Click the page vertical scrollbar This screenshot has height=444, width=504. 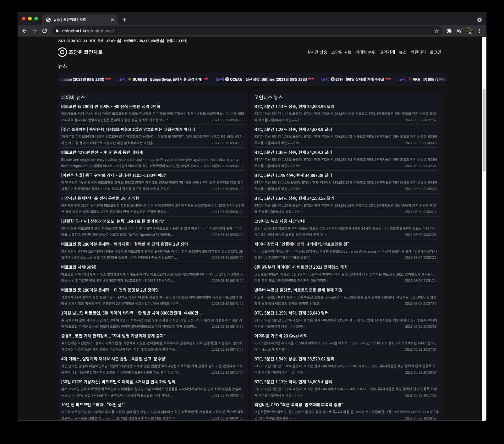[484, 130]
